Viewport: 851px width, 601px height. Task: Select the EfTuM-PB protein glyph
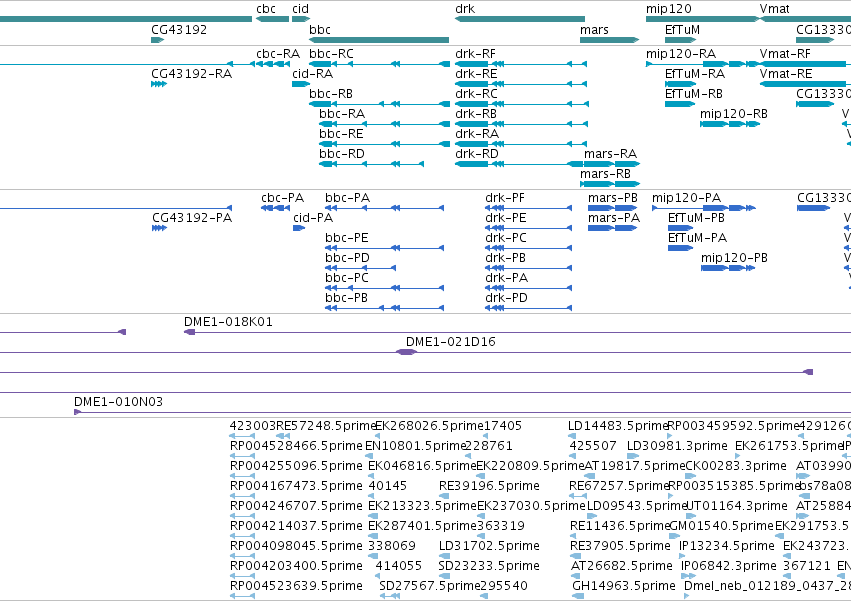[681, 228]
